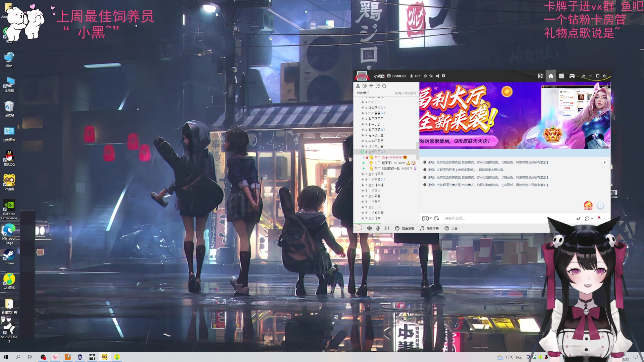Toggle the microphone mute icon
The width and height of the screenshot is (644, 362).
pyautogui.click(x=378, y=228)
